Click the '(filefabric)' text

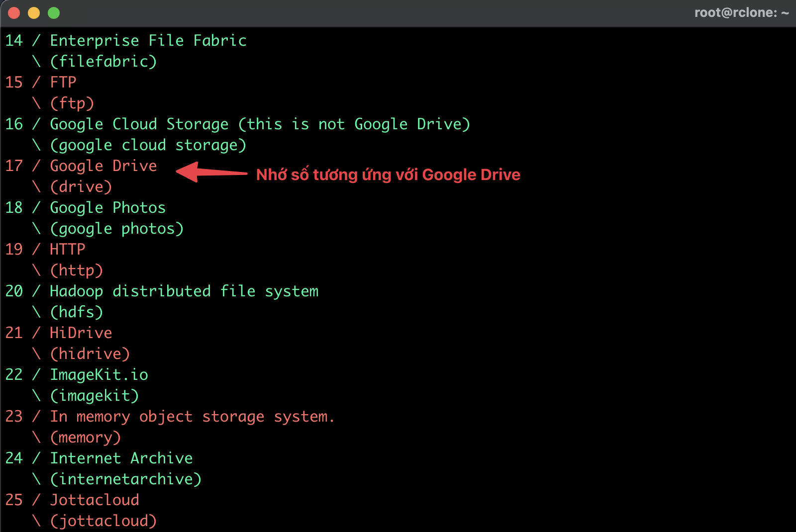(103, 62)
